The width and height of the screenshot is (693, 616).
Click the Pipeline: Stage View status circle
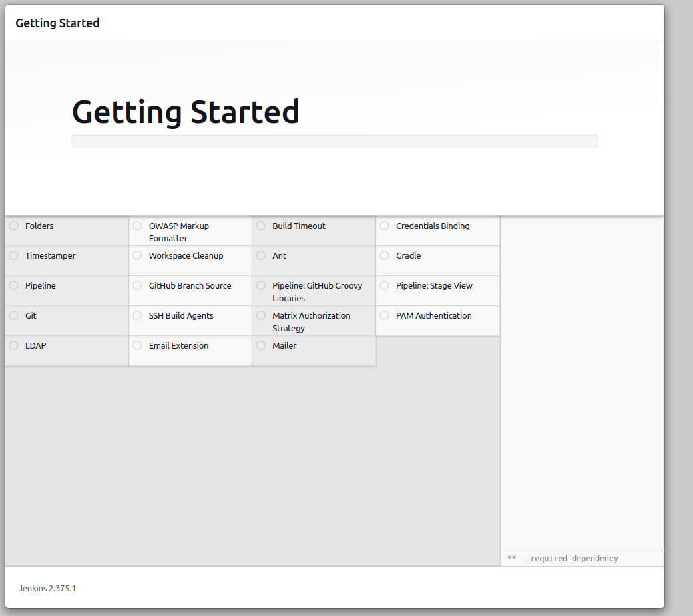point(385,285)
